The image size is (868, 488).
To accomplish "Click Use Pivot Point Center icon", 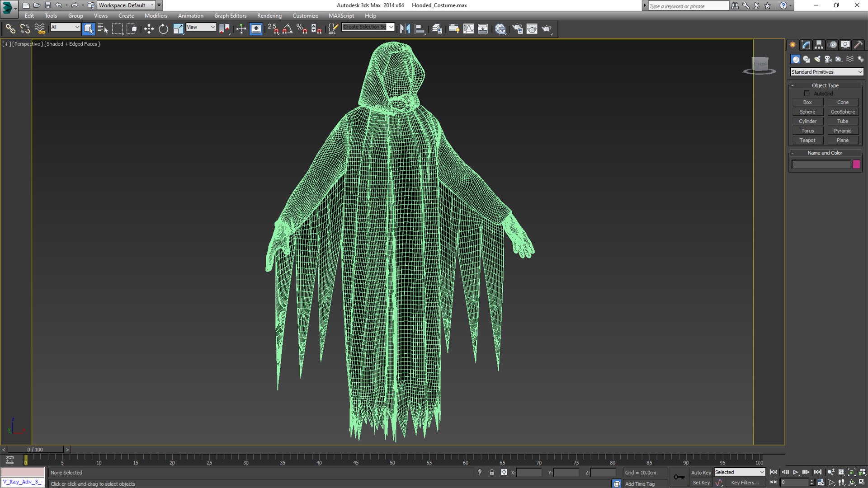I will (225, 29).
